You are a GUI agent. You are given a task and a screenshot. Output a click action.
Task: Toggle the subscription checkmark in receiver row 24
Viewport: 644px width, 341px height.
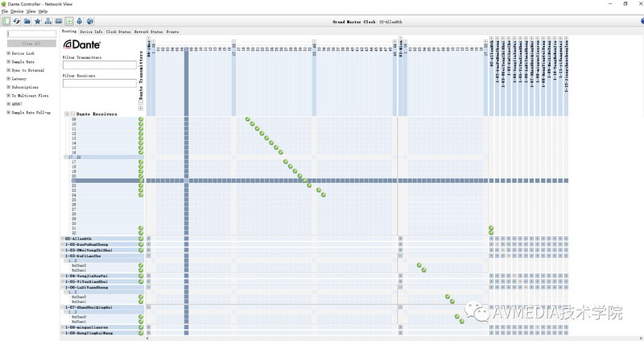324,195
